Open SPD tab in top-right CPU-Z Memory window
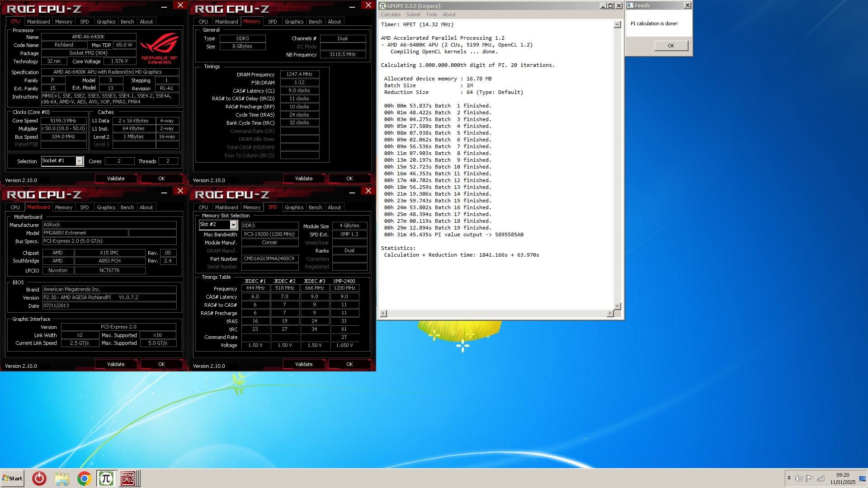The width and height of the screenshot is (868, 488). 272,22
